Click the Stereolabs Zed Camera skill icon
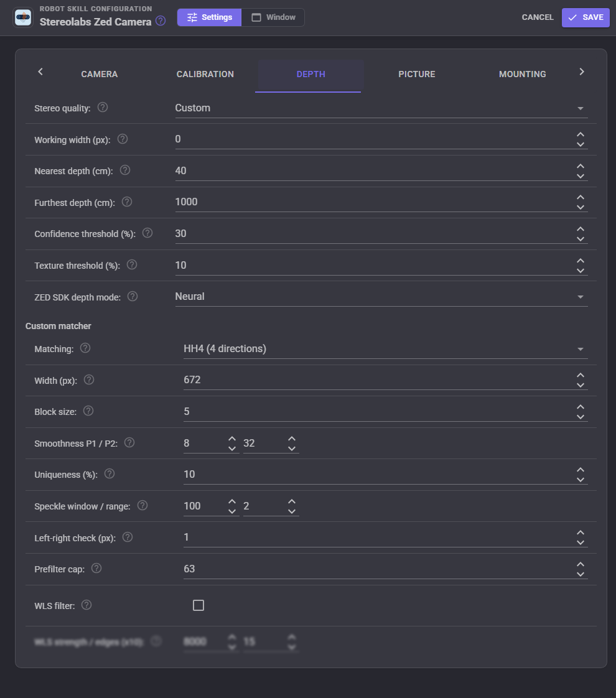616x698 pixels. pyautogui.click(x=22, y=17)
